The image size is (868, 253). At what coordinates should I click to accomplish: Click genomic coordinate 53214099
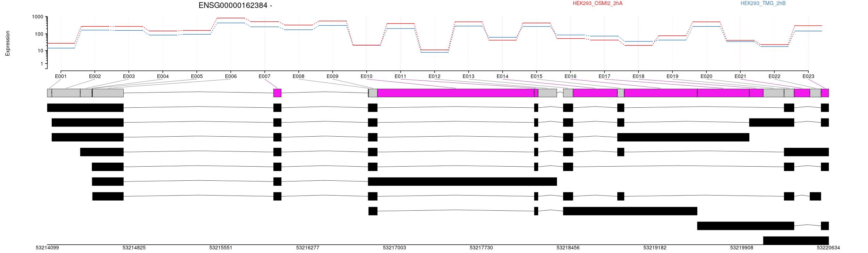click(47, 248)
